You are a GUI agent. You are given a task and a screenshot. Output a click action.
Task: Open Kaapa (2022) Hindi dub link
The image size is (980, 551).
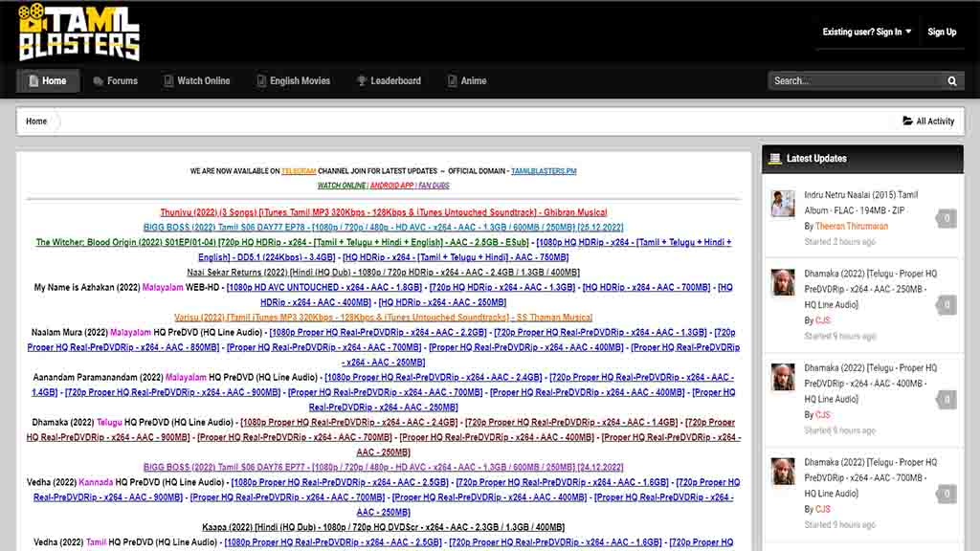tap(383, 527)
